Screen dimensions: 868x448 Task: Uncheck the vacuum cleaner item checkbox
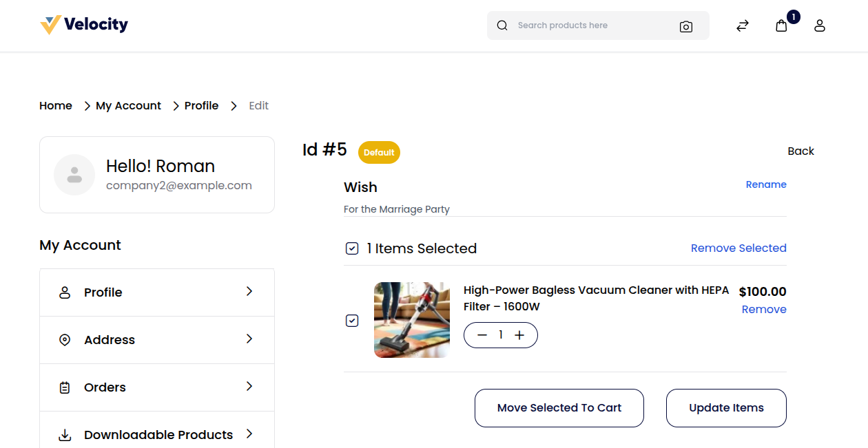(352, 321)
